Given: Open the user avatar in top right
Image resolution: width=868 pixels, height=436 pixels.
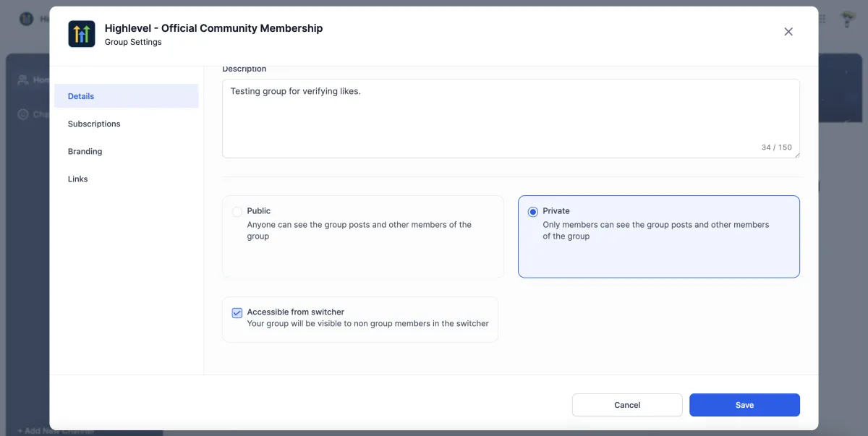Looking at the screenshot, I should click(x=848, y=19).
